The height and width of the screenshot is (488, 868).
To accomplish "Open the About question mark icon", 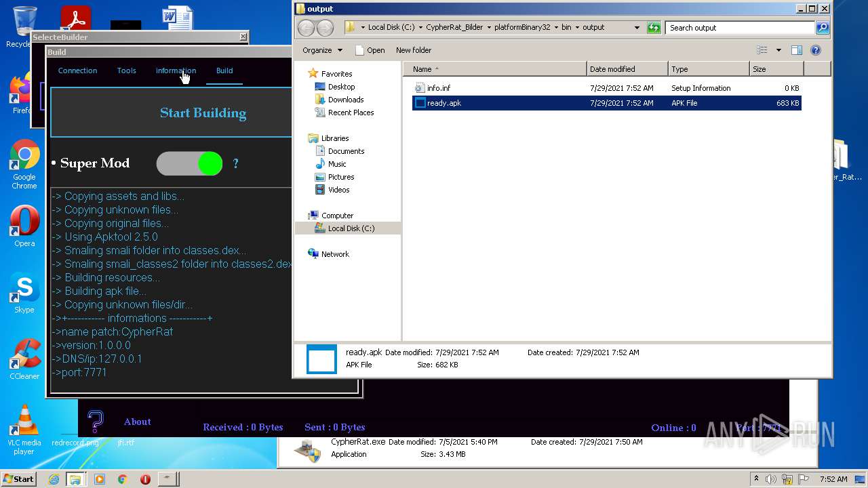I will [96, 421].
